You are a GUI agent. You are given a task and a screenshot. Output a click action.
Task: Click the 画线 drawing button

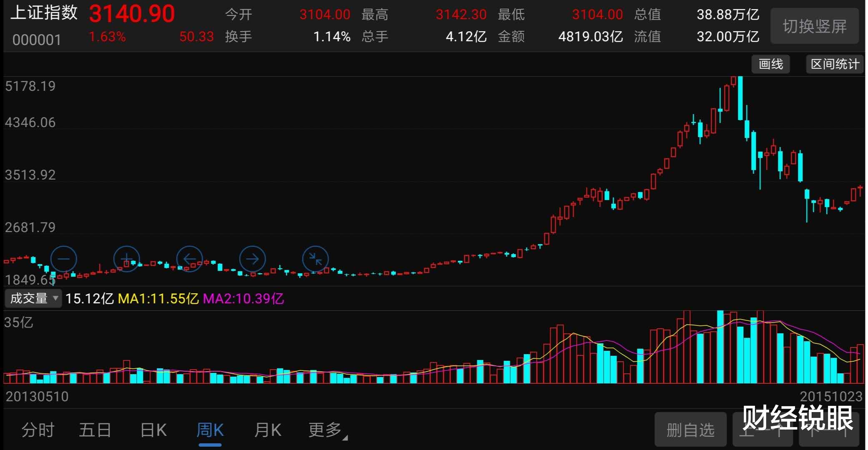pos(770,64)
